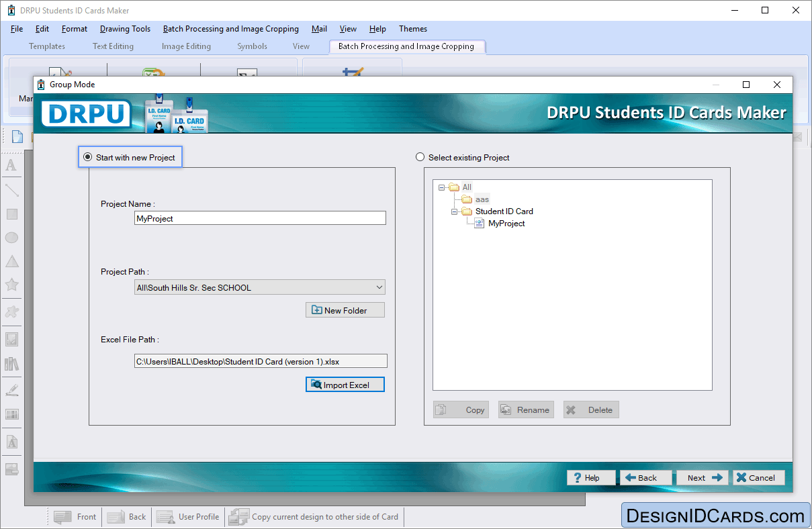The width and height of the screenshot is (812, 529).
Task: Switch to Symbols ribbon tab
Action: click(x=252, y=46)
